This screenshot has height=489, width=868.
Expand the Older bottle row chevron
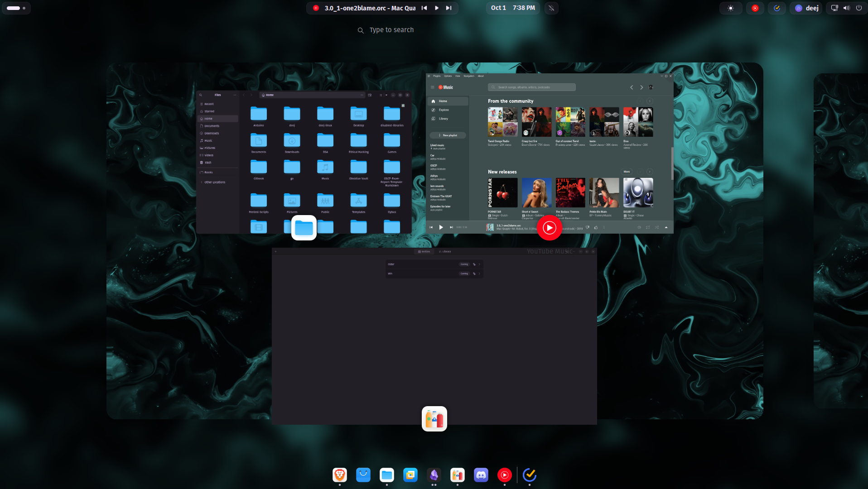click(479, 264)
